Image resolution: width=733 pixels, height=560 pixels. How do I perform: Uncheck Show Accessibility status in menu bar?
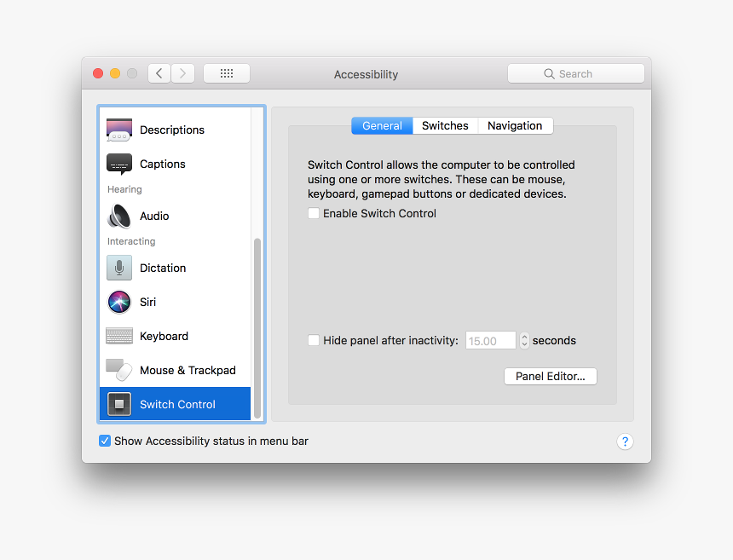pos(105,442)
